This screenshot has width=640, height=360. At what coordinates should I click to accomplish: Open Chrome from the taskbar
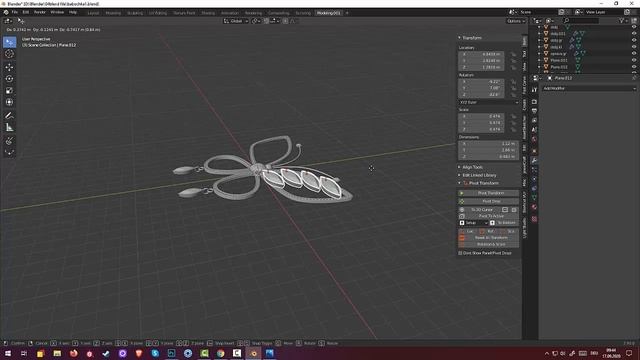pos(220,353)
